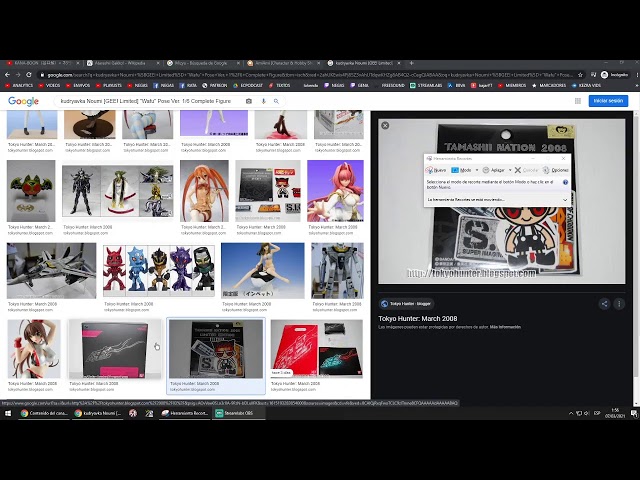This screenshot has width=640, height=480.
Task: Open the Aplazar delay dropdown arrow
Action: pyautogui.click(x=510, y=170)
